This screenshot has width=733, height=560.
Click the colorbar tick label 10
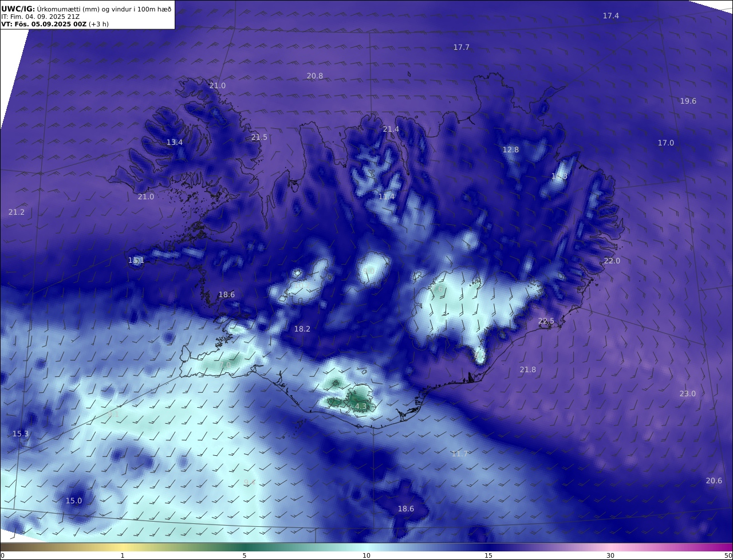[366, 555]
